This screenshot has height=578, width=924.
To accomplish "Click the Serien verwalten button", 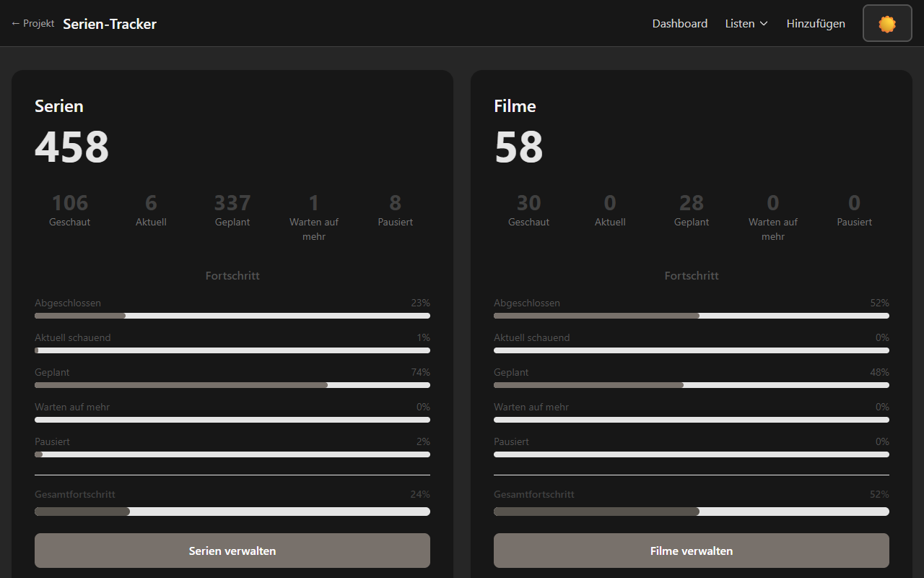I will pos(232,551).
